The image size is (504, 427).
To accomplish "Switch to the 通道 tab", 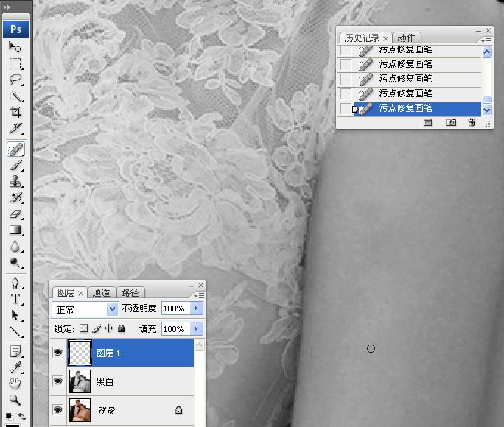I will tap(101, 292).
